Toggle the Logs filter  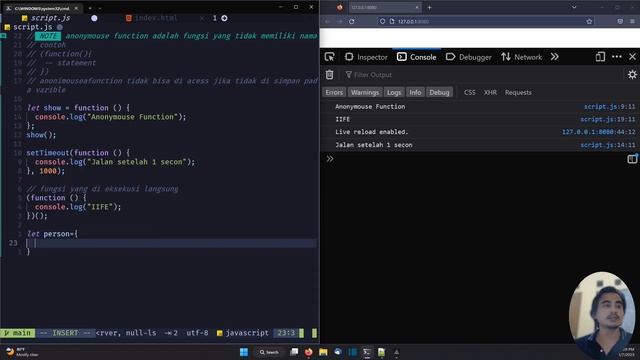[394, 92]
